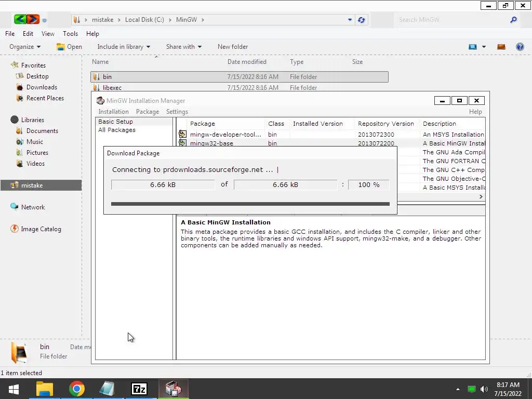Go back with the green arrow button

click(x=20, y=19)
